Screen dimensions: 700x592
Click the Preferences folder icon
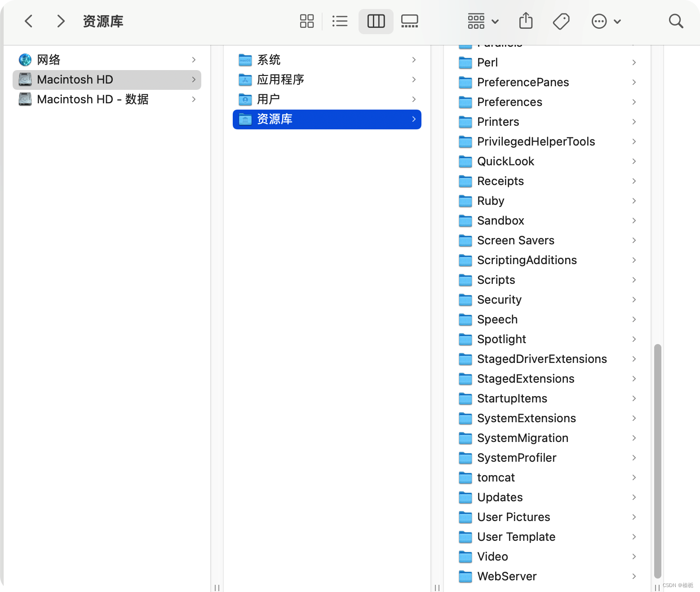pyautogui.click(x=465, y=102)
